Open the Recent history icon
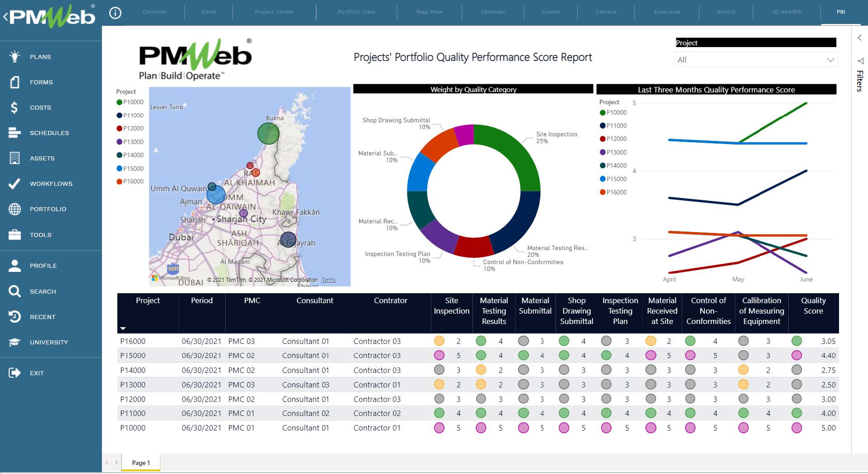Image resolution: width=868 pixels, height=474 pixels. pos(14,317)
